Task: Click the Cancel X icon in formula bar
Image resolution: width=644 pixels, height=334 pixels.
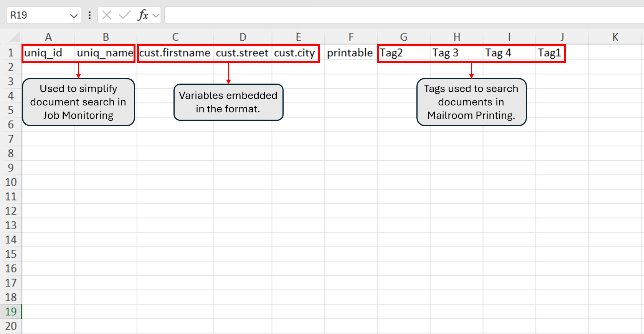Action: 107,15
